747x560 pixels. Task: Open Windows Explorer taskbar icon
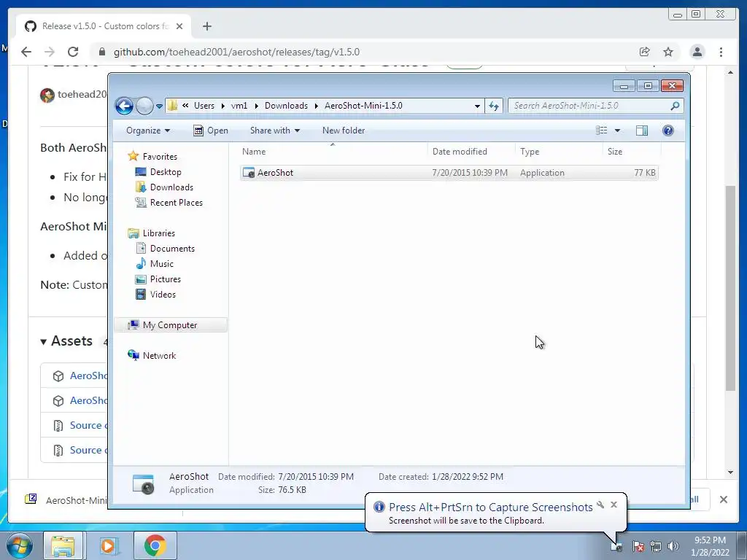pos(63,545)
